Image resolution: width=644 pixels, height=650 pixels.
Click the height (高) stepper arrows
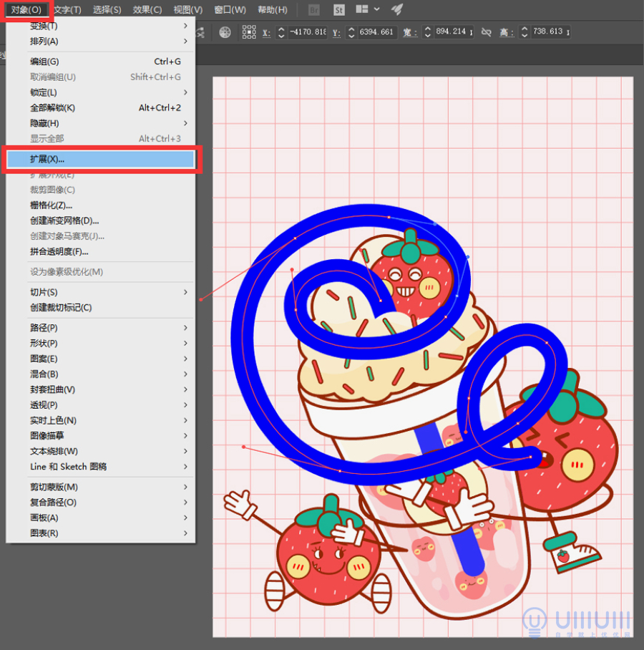click(x=525, y=32)
